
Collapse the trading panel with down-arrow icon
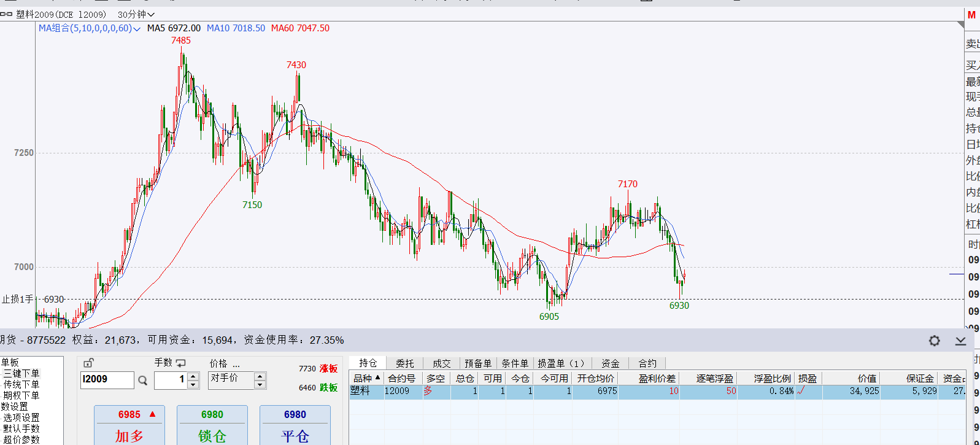pos(960,341)
